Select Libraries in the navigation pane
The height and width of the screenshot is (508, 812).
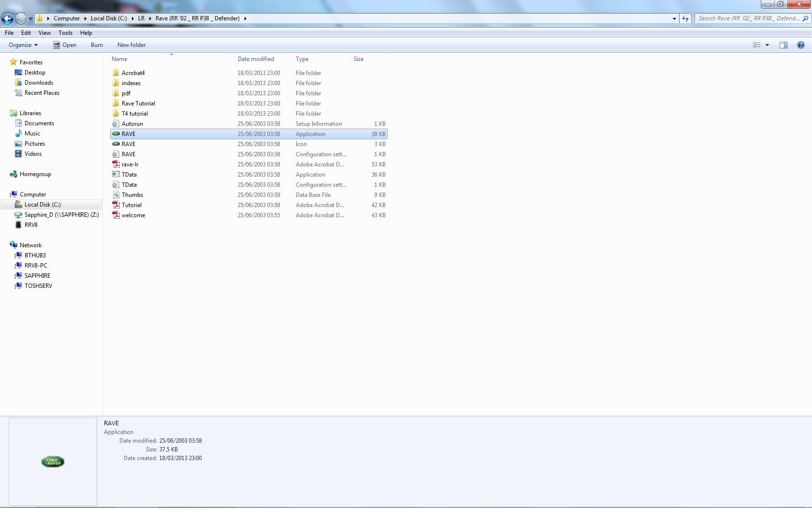pos(30,113)
